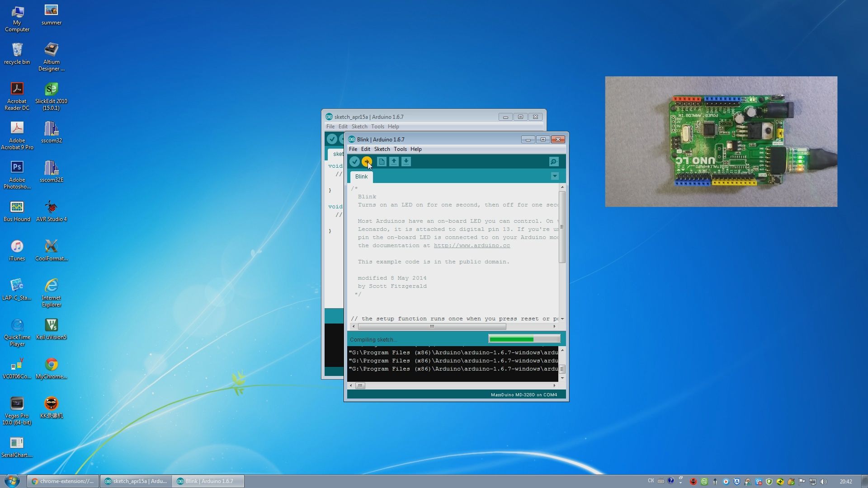Click the Verify checkmark button in Blink window
868x488 pixels.
tap(354, 161)
